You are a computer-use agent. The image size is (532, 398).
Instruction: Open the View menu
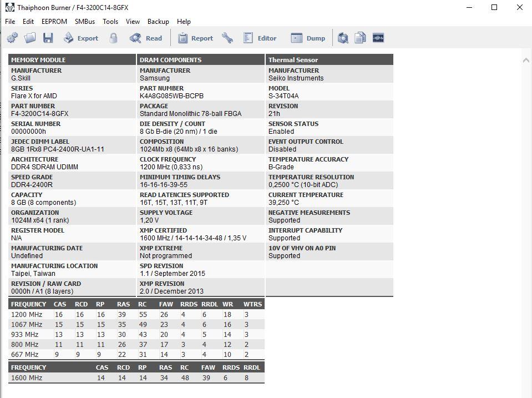point(133,22)
